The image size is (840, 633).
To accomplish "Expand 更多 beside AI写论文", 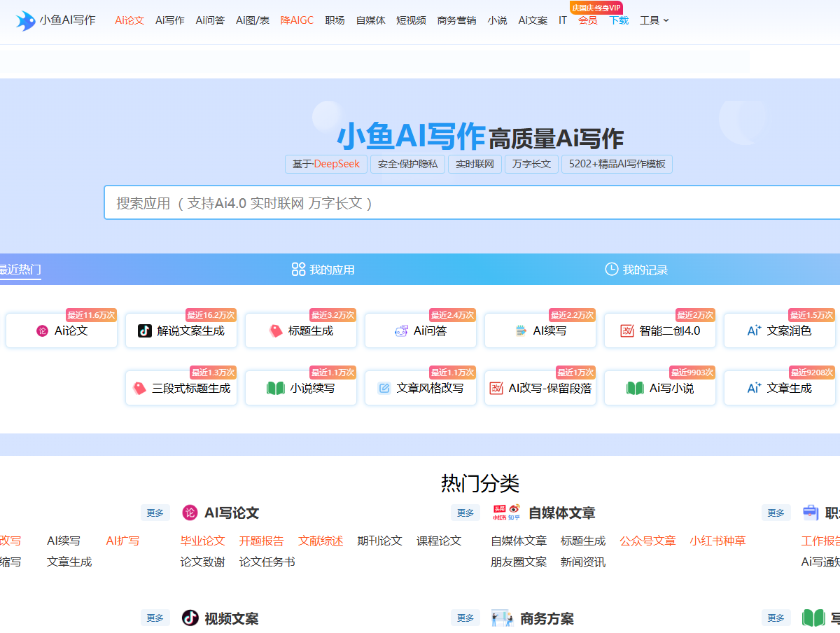I will (155, 513).
